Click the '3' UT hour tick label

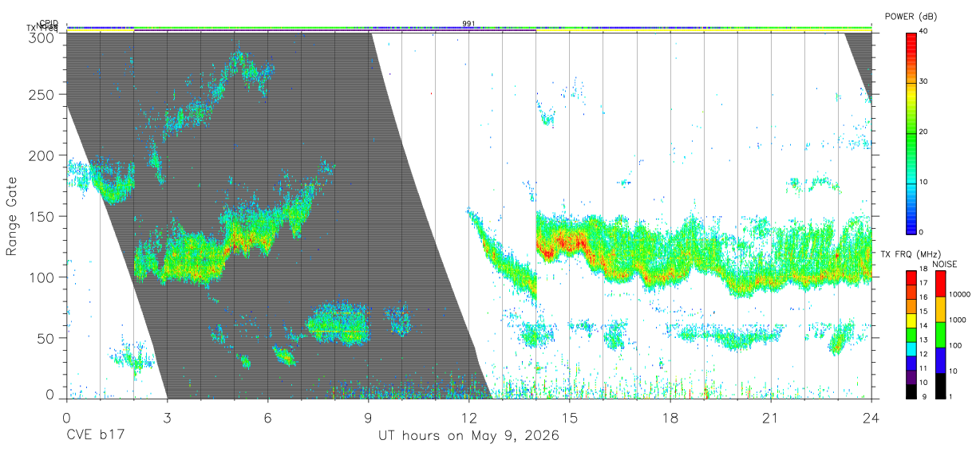point(167,418)
